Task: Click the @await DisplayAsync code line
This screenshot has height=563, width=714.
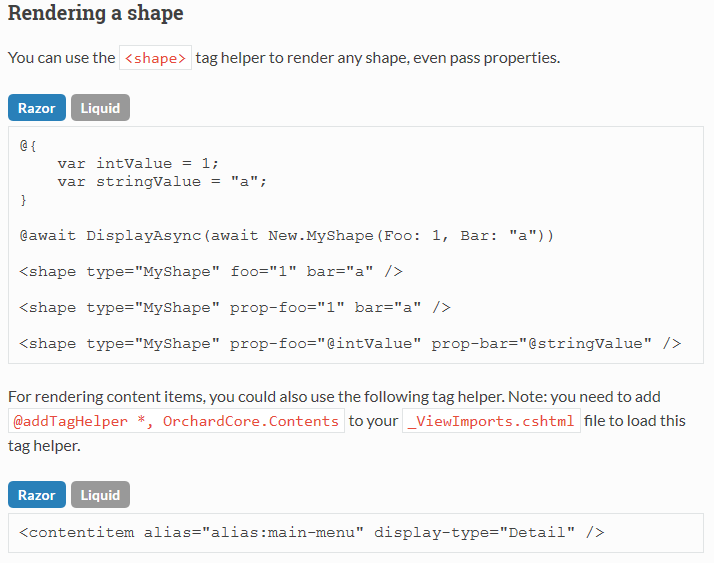Action: coord(287,235)
